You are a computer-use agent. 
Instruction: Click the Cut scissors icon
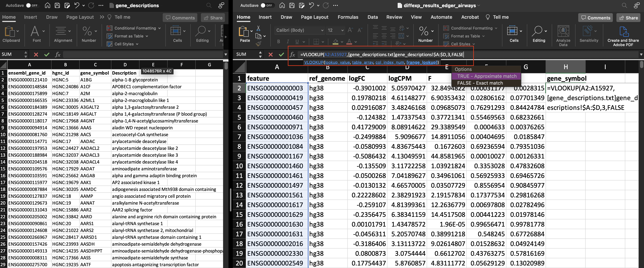(x=259, y=28)
